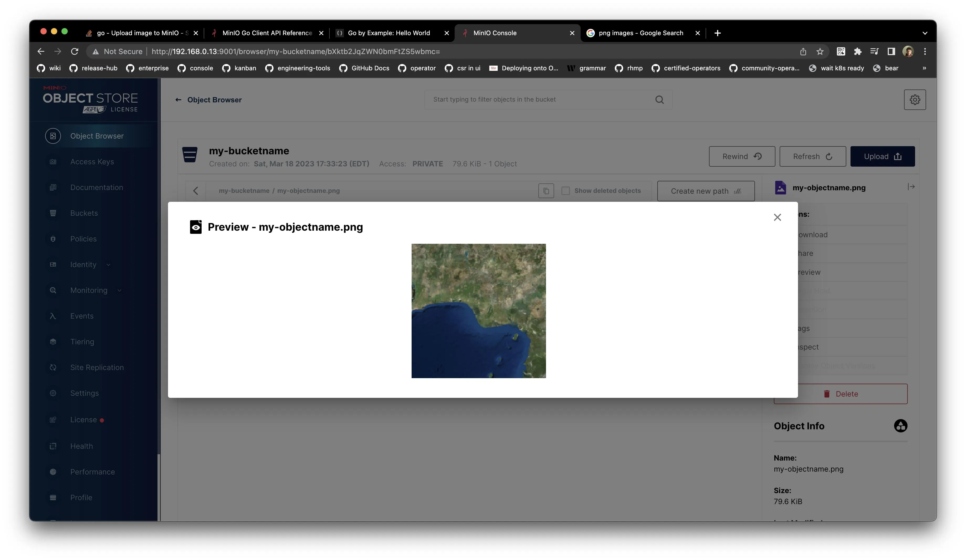This screenshot has width=966, height=560.
Task: Close the image preview dialog
Action: pos(777,217)
